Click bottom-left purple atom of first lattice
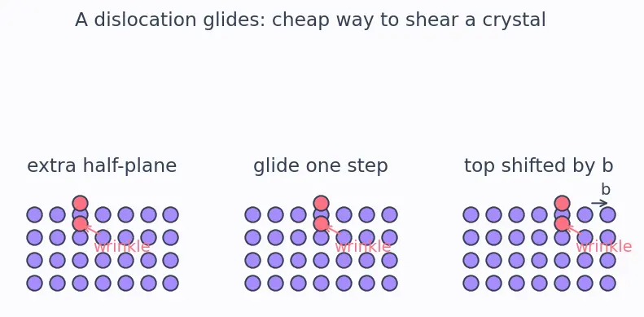This screenshot has width=644, height=317. coord(34,284)
